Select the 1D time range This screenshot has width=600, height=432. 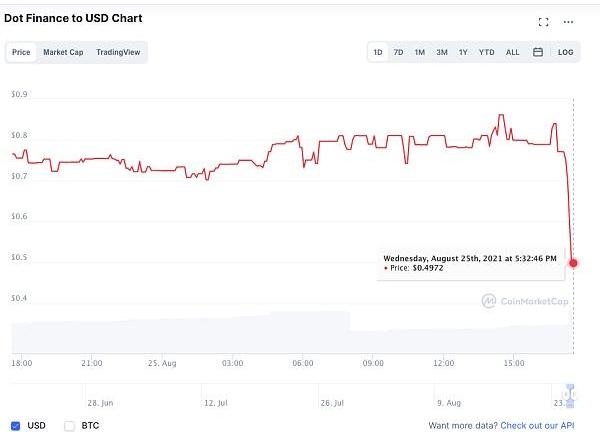(x=378, y=52)
